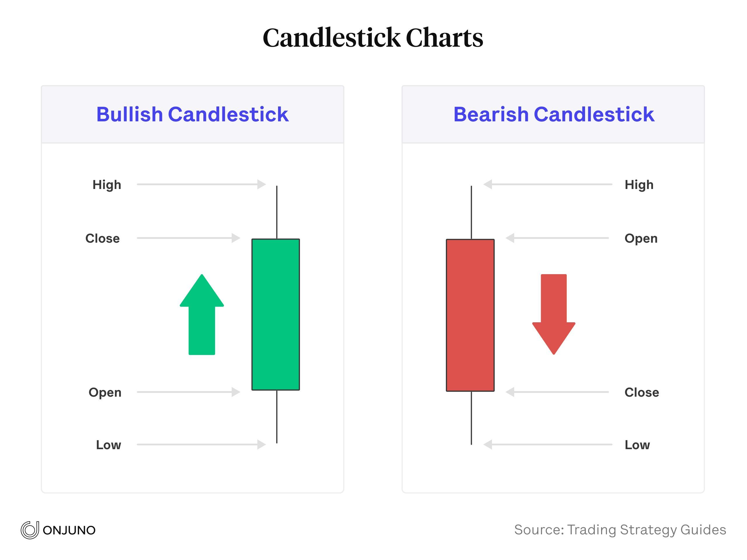Click the "Low" label in the bullish panel
Screen dimensions: 747x560
pyautogui.click(x=109, y=445)
